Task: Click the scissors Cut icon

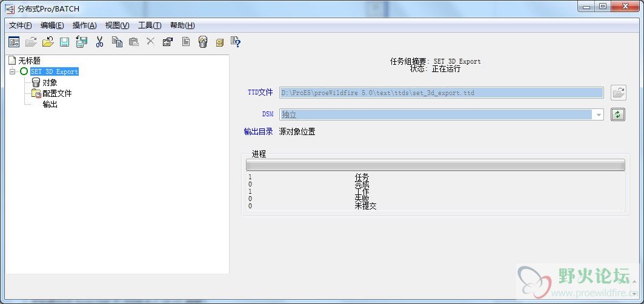Action: coord(99,42)
